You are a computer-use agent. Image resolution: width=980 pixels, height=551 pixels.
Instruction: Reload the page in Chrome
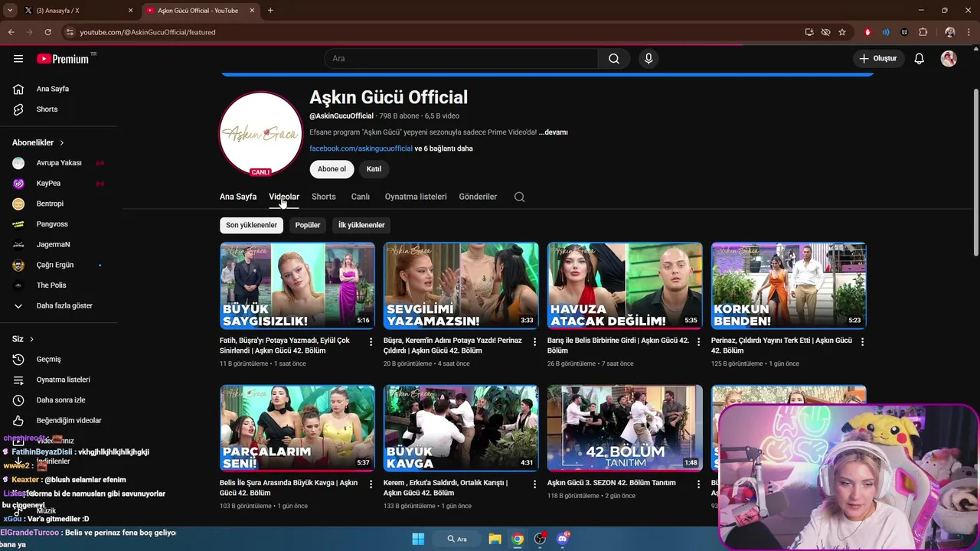coord(47,32)
